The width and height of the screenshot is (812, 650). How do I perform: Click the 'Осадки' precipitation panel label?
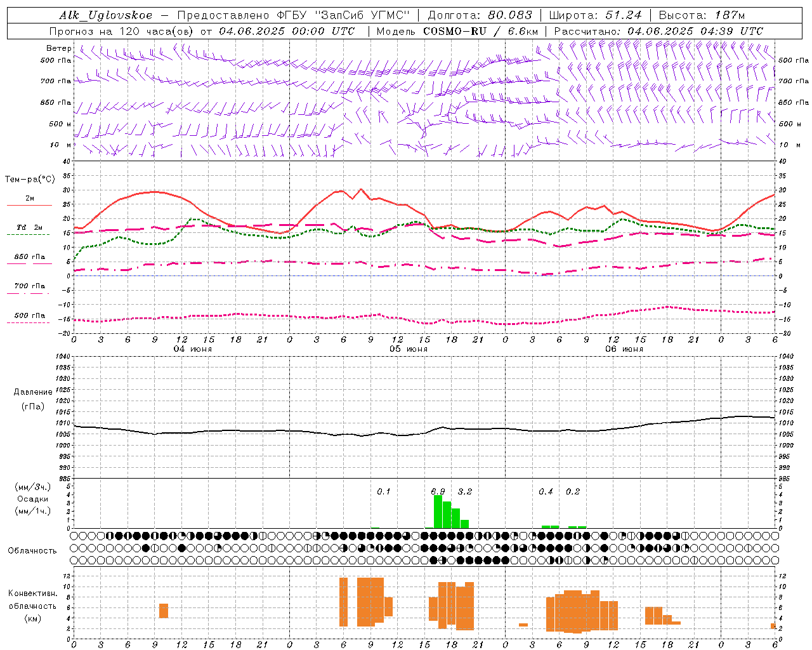point(33,499)
